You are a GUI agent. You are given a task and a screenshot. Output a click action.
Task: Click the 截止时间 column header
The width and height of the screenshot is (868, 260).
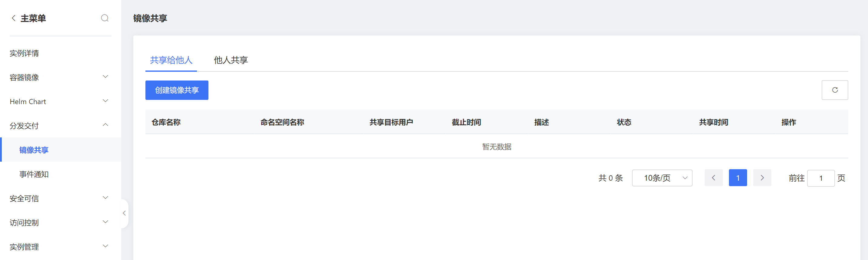pos(466,122)
